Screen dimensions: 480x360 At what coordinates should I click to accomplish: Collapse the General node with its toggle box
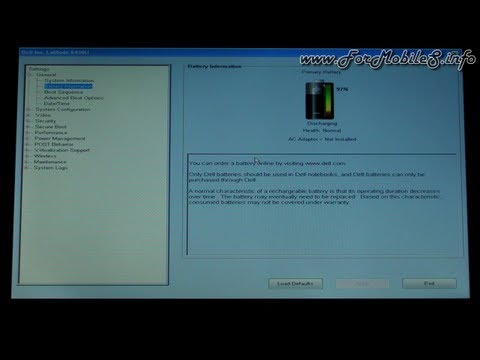(x=30, y=75)
